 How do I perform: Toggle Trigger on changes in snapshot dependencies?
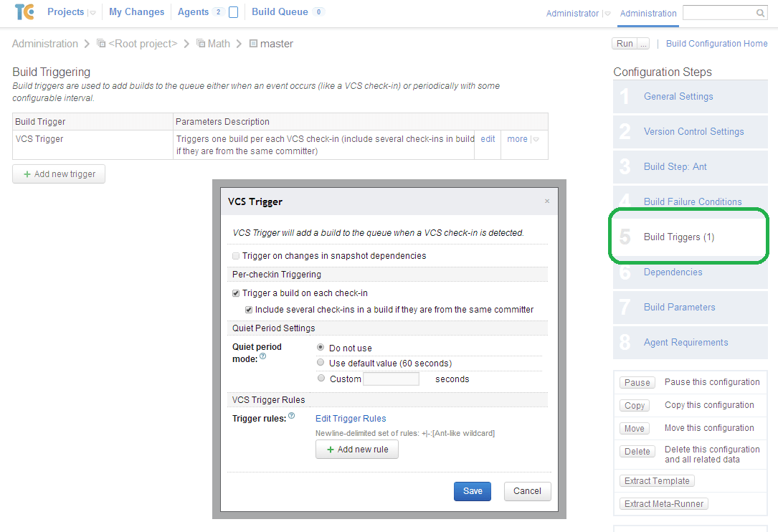[236, 256]
